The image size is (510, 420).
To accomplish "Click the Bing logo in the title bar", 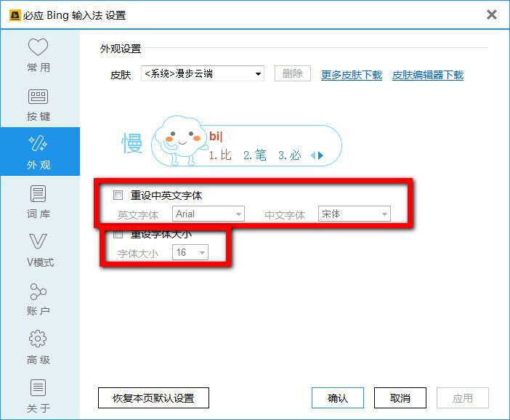I will 15,15.
